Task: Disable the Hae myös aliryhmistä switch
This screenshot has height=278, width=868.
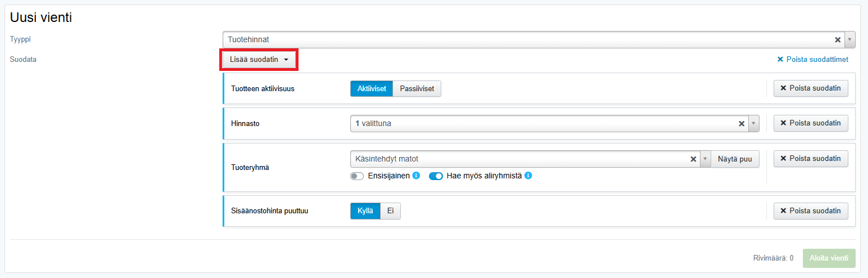Action: [436, 176]
